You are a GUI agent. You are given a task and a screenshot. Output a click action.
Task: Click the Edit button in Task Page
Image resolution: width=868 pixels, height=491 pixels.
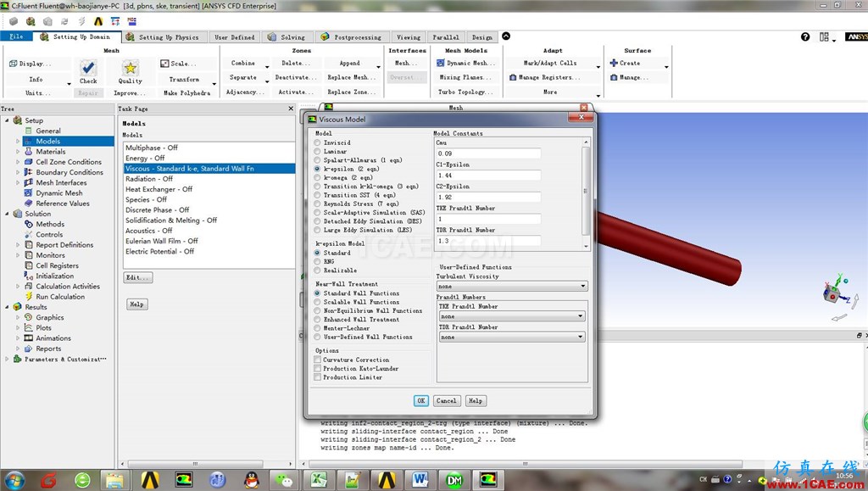(x=138, y=277)
